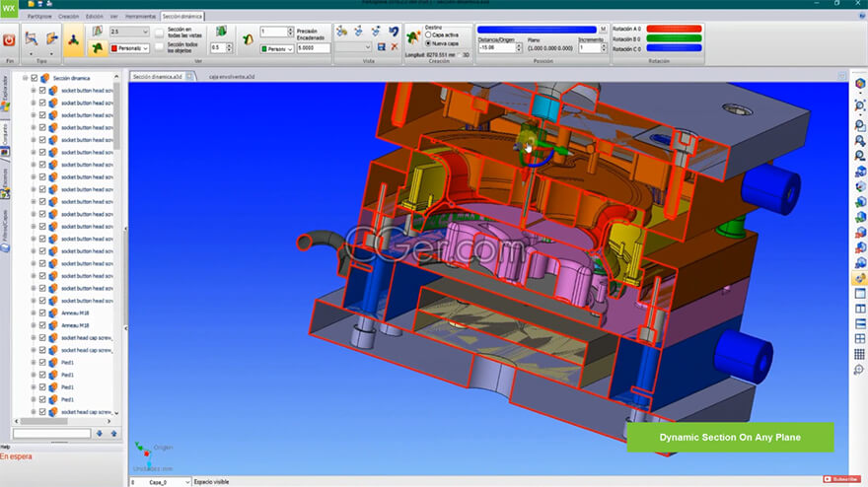Open the green Personaliz color dropdown

[x=290, y=48]
